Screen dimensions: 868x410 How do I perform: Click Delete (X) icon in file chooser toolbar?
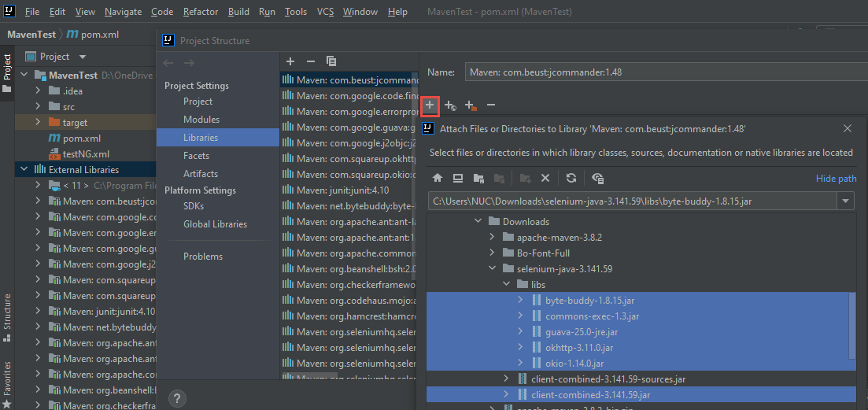(545, 178)
